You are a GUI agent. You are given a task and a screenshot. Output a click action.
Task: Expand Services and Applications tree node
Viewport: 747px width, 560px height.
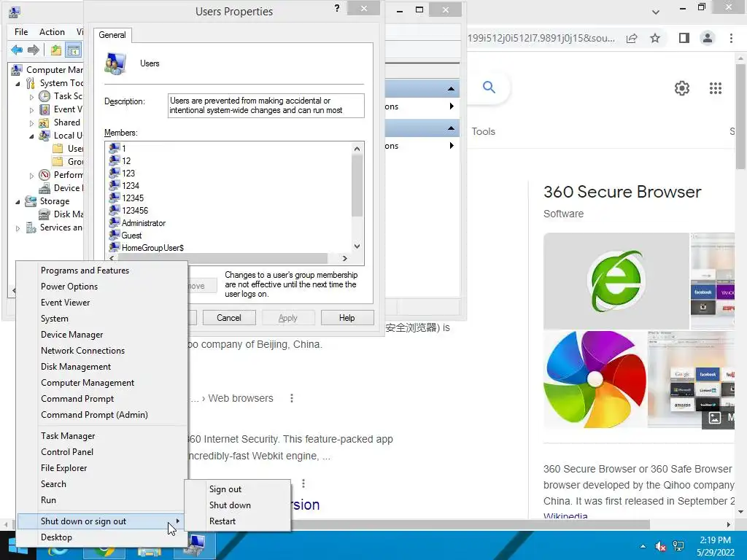(x=18, y=228)
